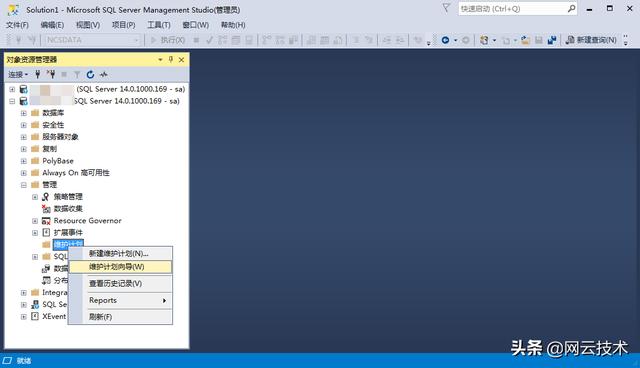The image size is (640, 368).
Task: Expand the 服务器对象 folder
Action: pyautogui.click(x=24, y=137)
